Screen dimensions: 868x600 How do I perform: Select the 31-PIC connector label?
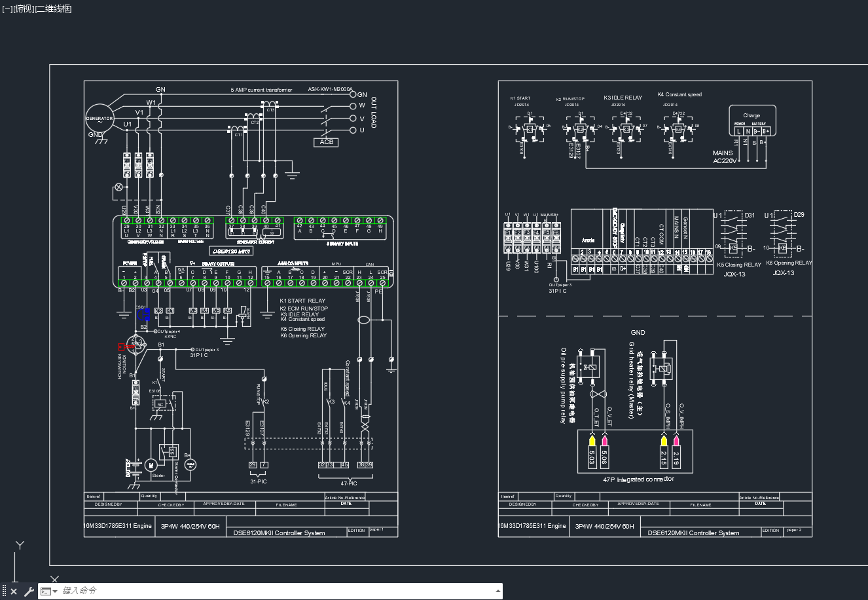point(259,481)
